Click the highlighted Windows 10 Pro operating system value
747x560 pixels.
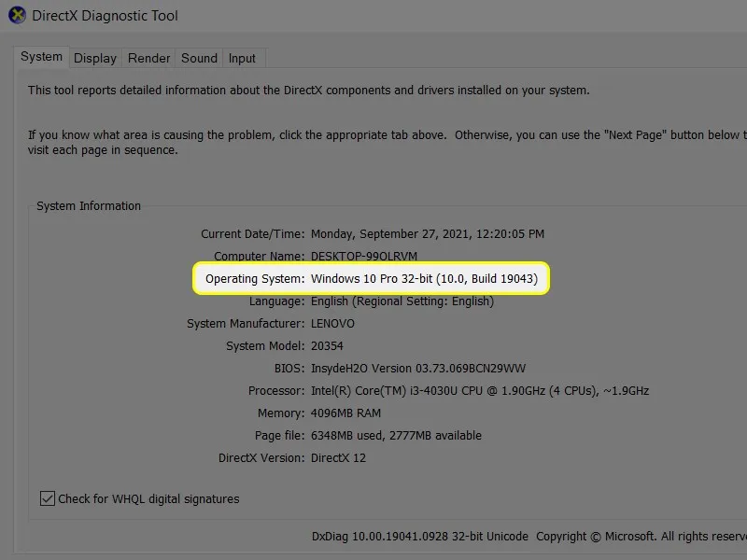[424, 279]
